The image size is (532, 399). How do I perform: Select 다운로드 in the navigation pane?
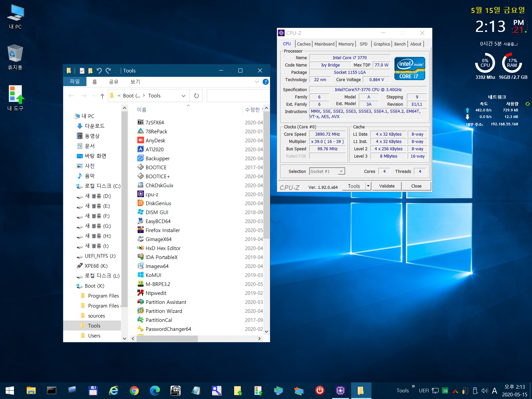pyautogui.click(x=90, y=126)
